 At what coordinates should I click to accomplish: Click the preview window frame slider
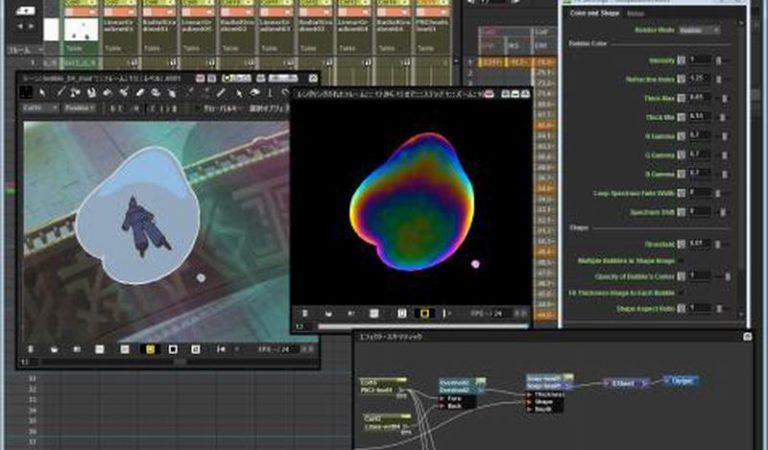[x=423, y=326]
